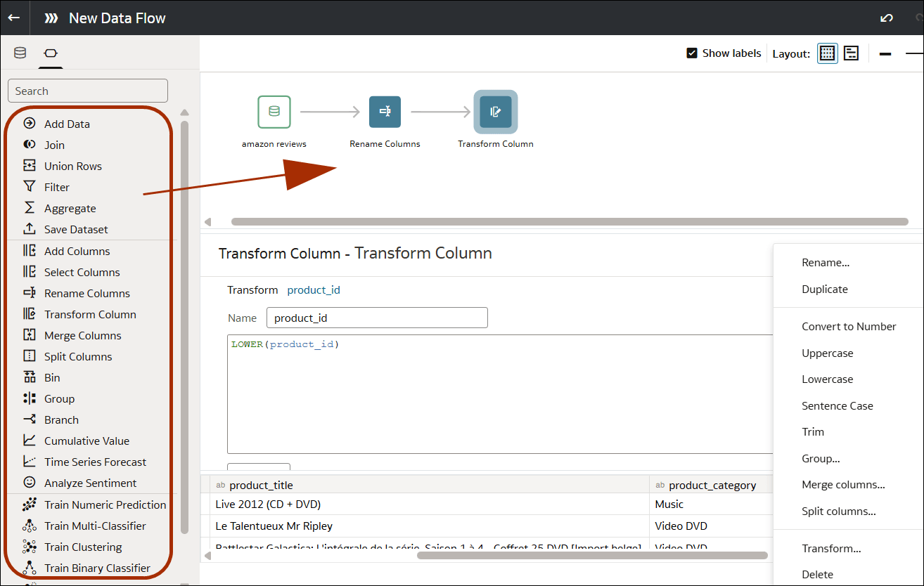
Task: Select the Time Series Forecast step icon
Action: (x=28, y=462)
